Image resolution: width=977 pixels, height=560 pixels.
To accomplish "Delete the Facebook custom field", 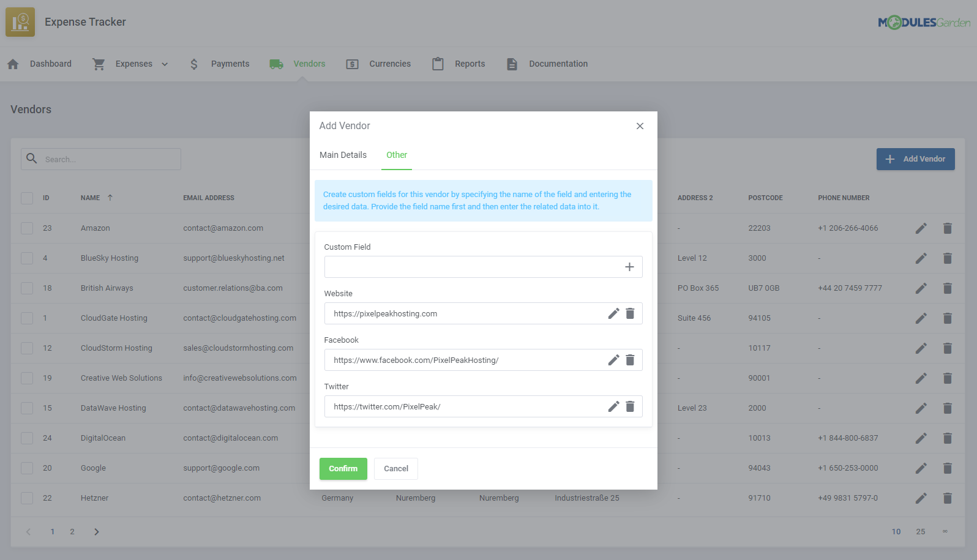I will pos(630,360).
